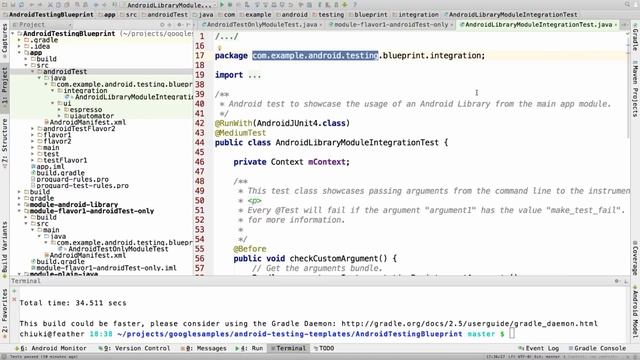Screen dimensions: 640x360
Task: Click the help question mark toolbar icon
Action: click(x=354, y=5)
